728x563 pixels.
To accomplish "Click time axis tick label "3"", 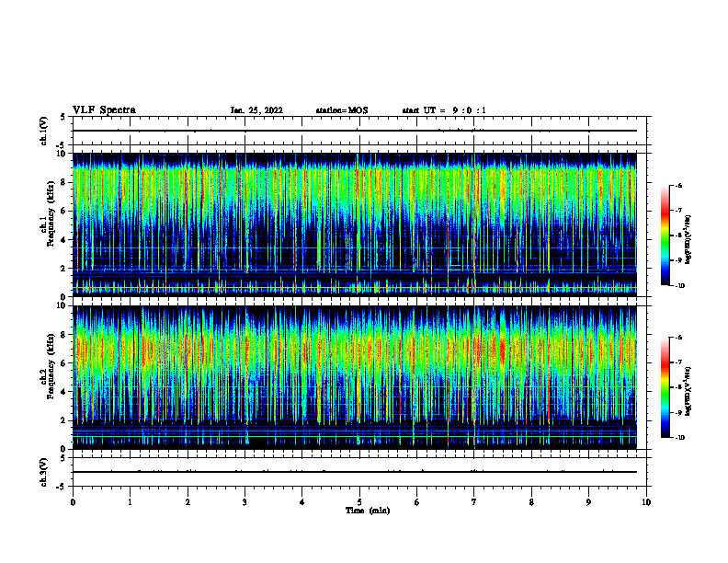I will tap(245, 502).
